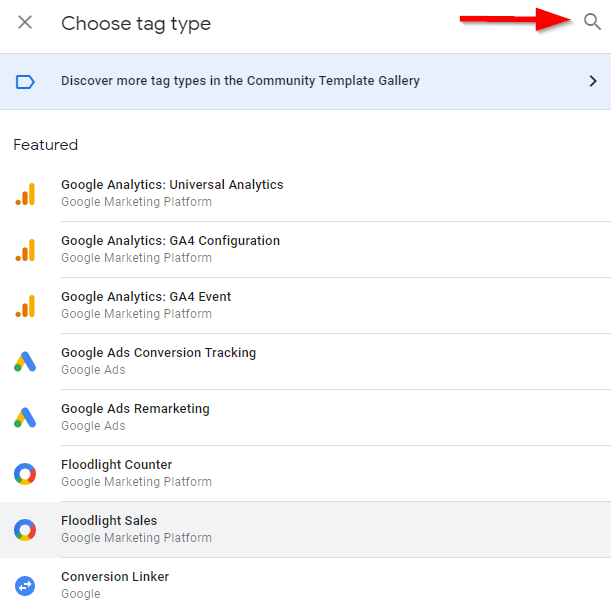This screenshot has width=611, height=607.
Task: Open Discover more tag types banner text
Action: tap(240, 81)
